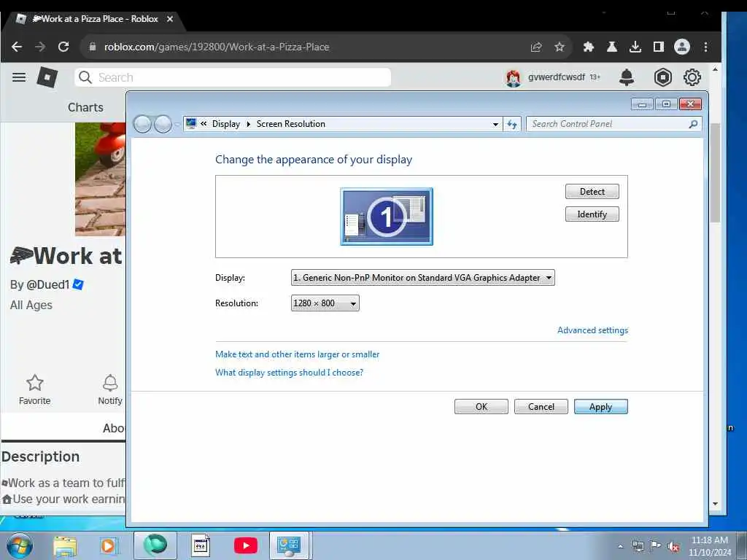Open the Chrome extensions puzzle icon
The image size is (747, 560).
tap(589, 47)
